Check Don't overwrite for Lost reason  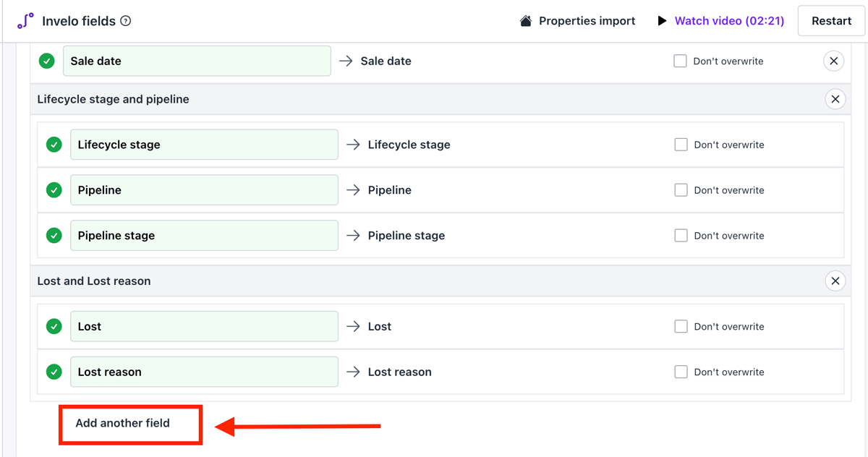pyautogui.click(x=681, y=372)
